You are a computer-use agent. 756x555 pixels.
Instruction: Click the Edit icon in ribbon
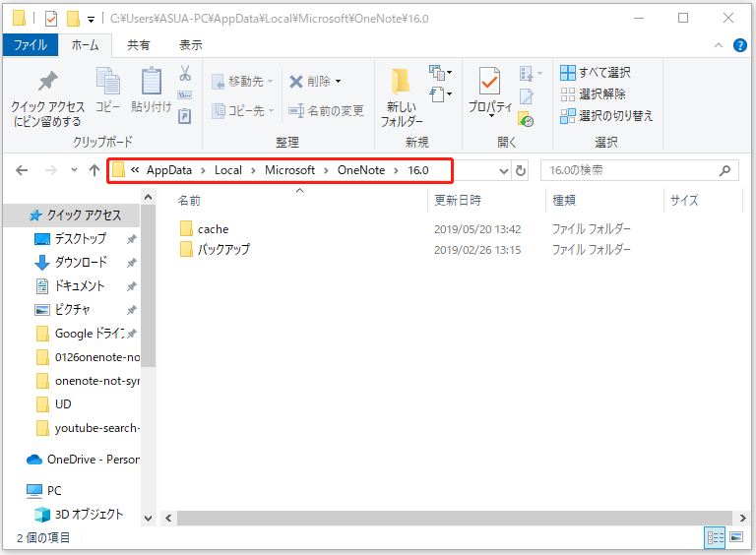(x=526, y=96)
